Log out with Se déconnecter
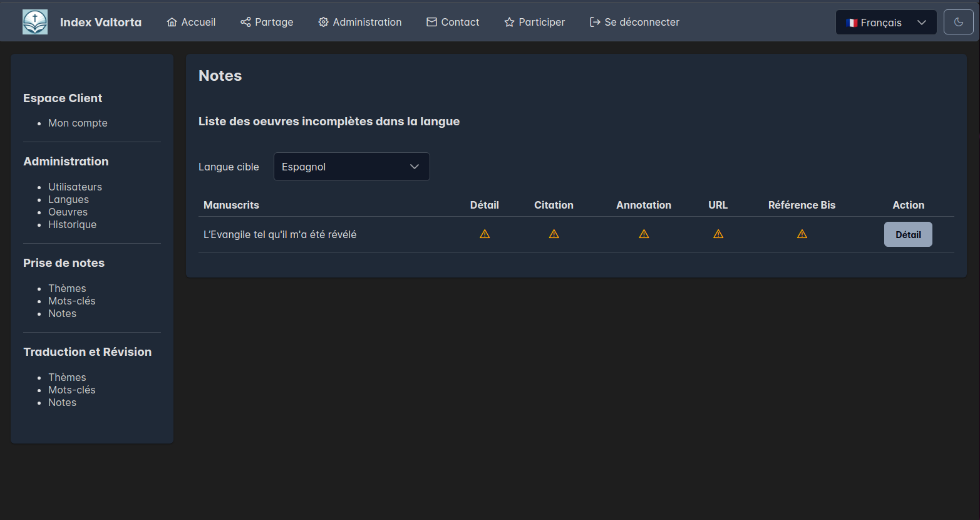This screenshot has height=520, width=980. click(634, 22)
